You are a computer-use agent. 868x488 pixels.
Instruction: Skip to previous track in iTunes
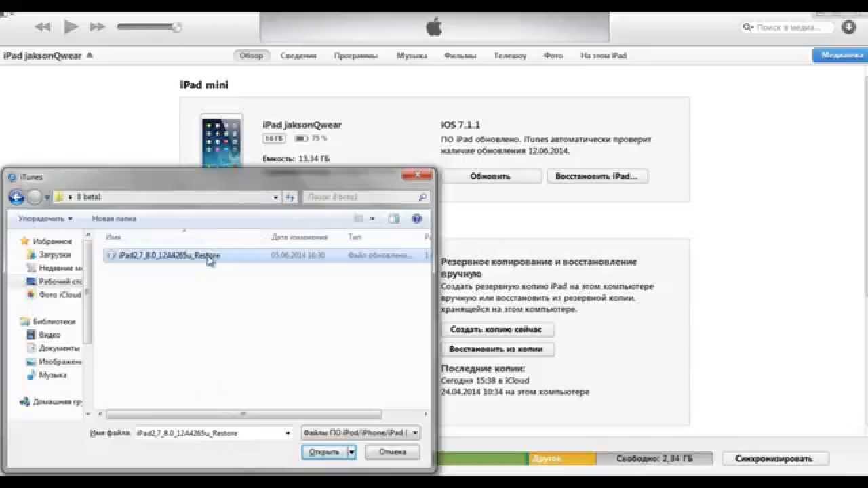coord(43,27)
